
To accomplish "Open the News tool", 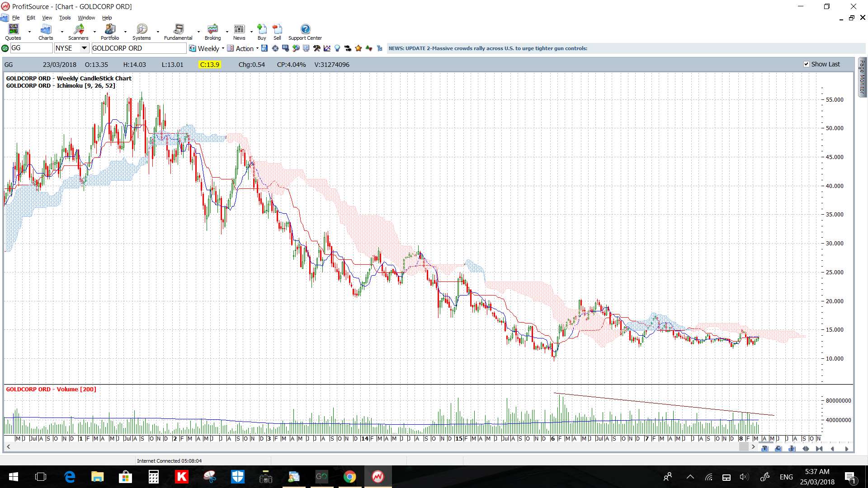I will [239, 32].
